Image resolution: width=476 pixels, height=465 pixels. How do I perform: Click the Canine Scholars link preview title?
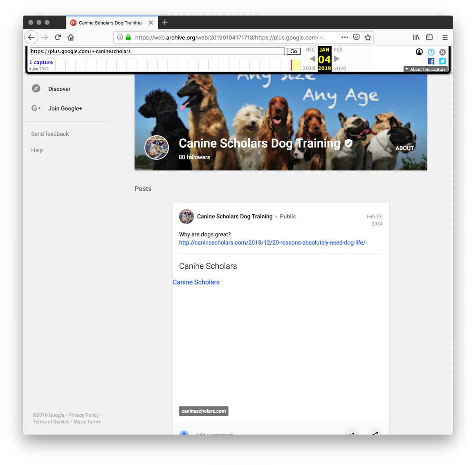[208, 266]
